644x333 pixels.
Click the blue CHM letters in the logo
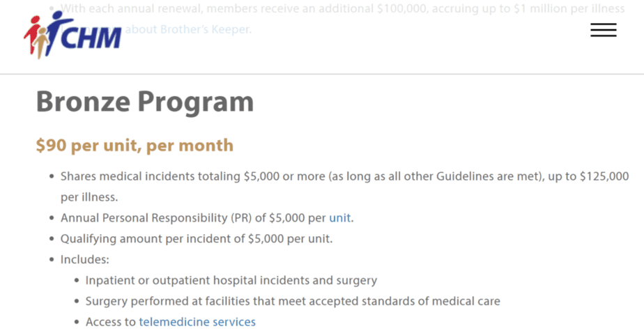pos(91,38)
